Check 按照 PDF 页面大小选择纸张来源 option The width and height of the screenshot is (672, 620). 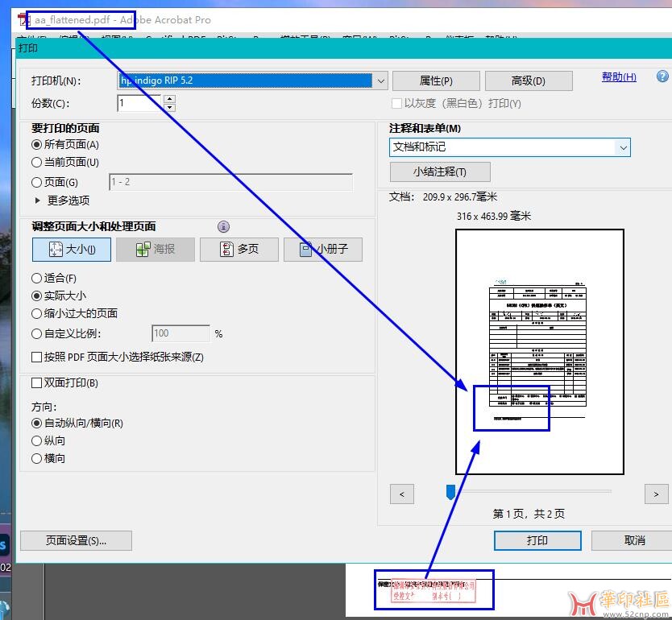36,357
